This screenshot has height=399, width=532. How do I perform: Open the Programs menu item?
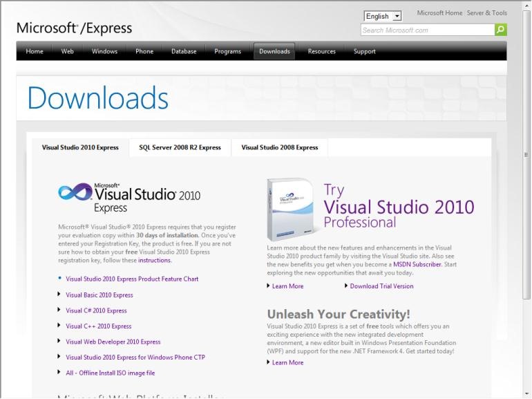coord(228,51)
